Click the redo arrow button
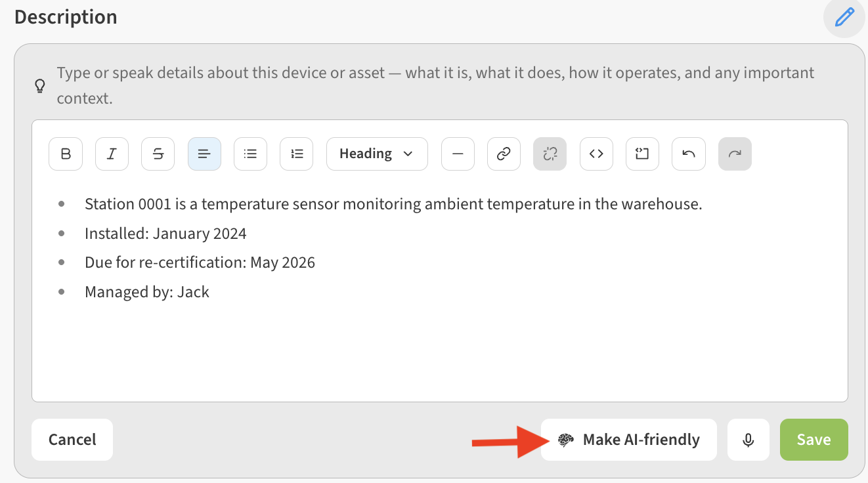The width and height of the screenshot is (868, 483). (735, 154)
